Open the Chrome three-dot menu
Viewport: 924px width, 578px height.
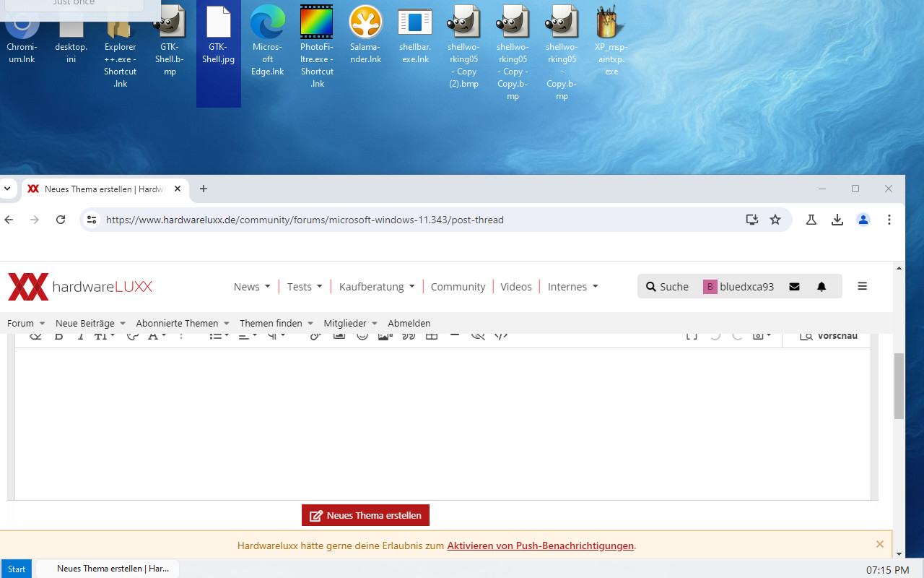click(x=889, y=220)
